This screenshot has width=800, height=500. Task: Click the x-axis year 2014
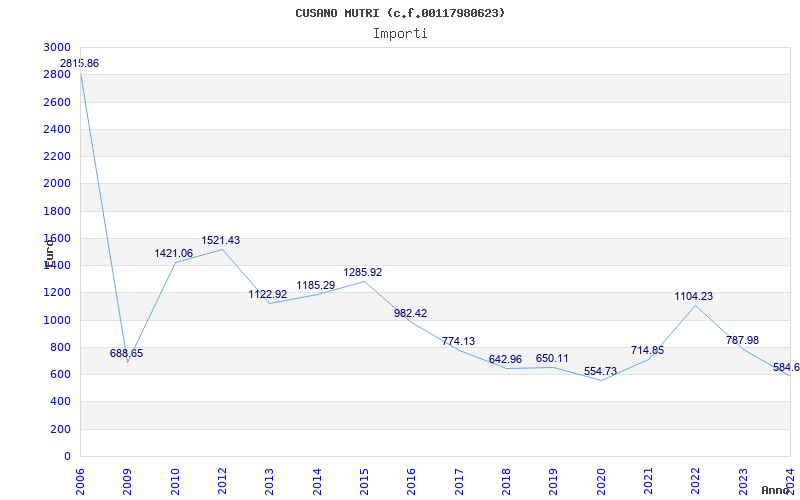317,482
